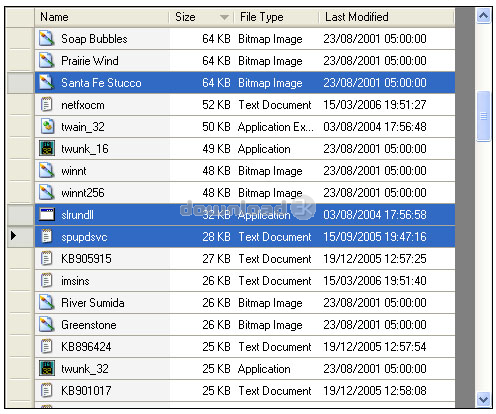Sort by the Name column header

point(102,17)
